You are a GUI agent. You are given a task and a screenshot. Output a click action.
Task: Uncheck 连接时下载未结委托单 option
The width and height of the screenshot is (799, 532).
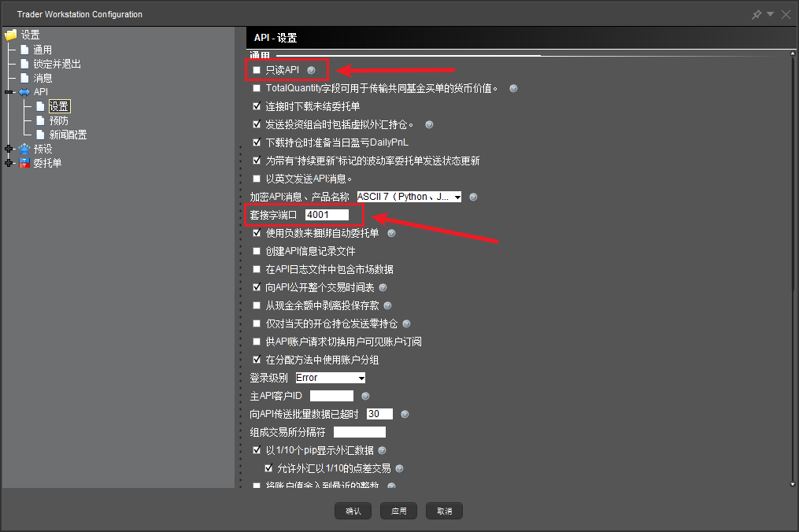click(x=257, y=106)
